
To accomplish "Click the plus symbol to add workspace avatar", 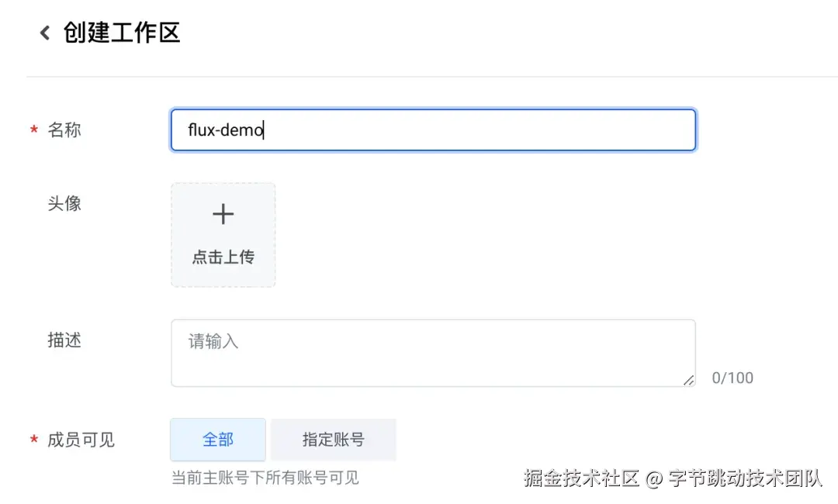I will pos(223,213).
